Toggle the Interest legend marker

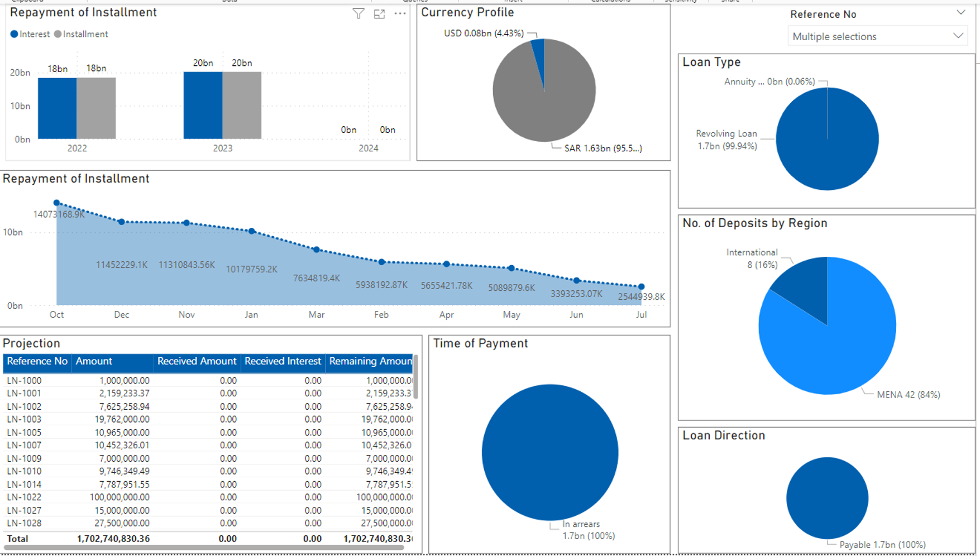click(15, 35)
